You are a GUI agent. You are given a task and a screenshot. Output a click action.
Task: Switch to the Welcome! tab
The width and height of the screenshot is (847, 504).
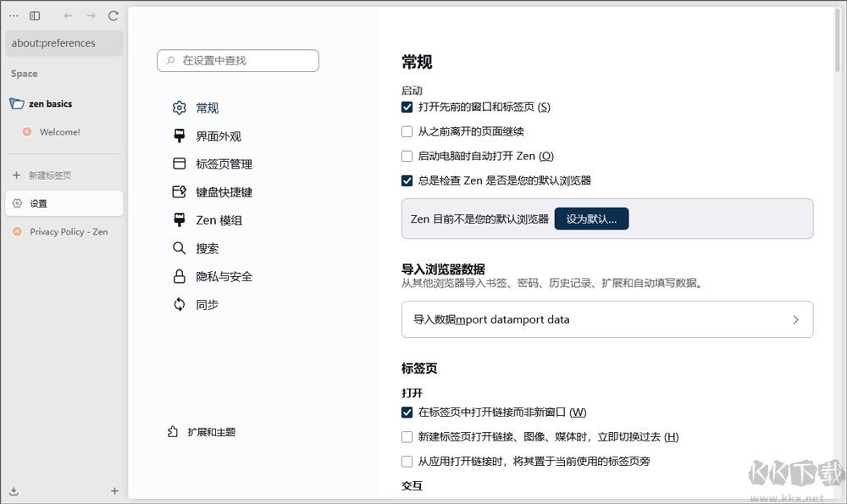pyautogui.click(x=59, y=132)
